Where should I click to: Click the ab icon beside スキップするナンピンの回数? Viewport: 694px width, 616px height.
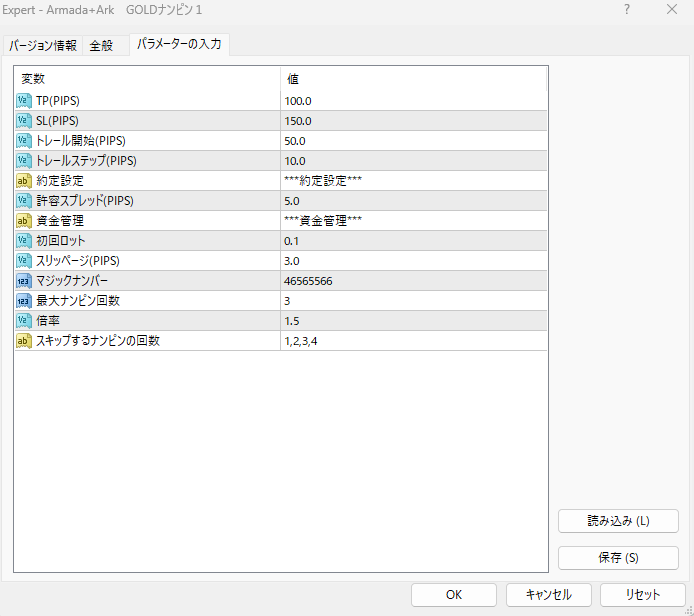pyautogui.click(x=24, y=341)
